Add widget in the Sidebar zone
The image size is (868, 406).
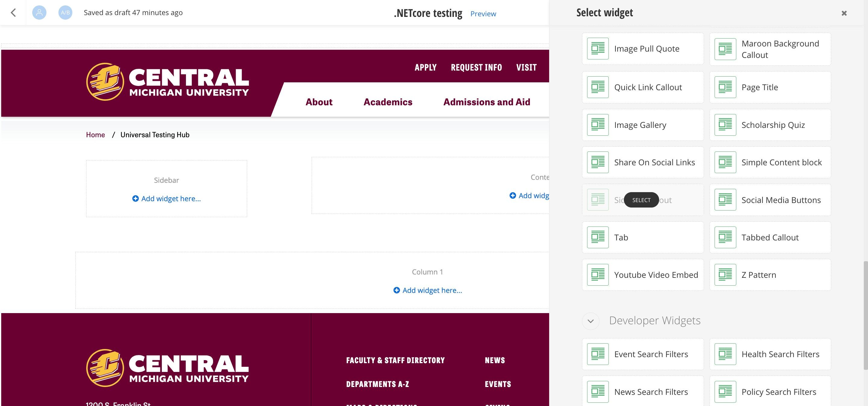click(x=166, y=198)
